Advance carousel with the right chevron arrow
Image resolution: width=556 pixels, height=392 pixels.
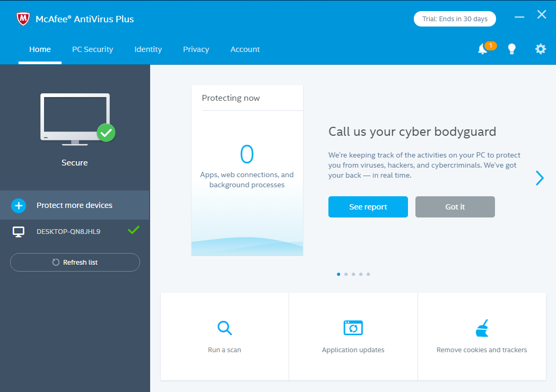540,178
